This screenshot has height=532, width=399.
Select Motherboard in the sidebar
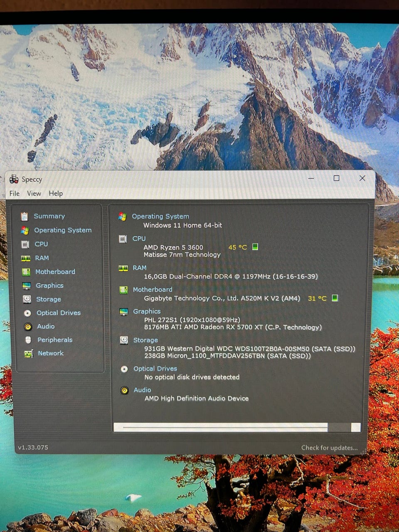pos(55,272)
